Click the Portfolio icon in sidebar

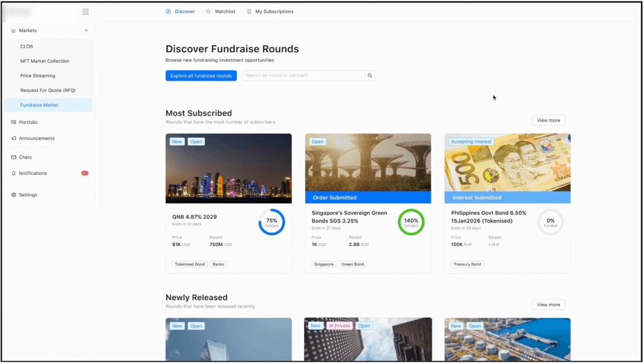[14, 122]
